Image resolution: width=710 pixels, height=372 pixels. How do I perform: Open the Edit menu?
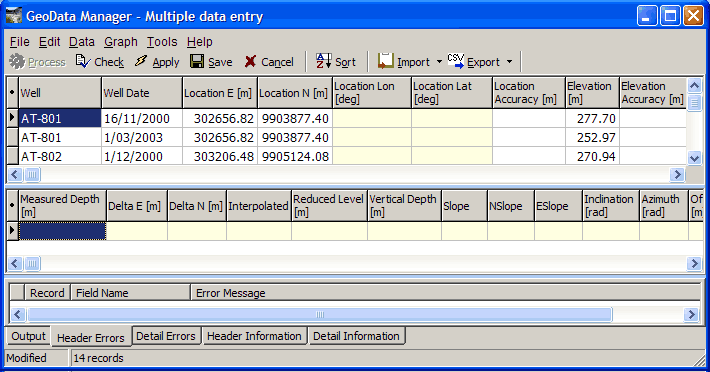49,42
